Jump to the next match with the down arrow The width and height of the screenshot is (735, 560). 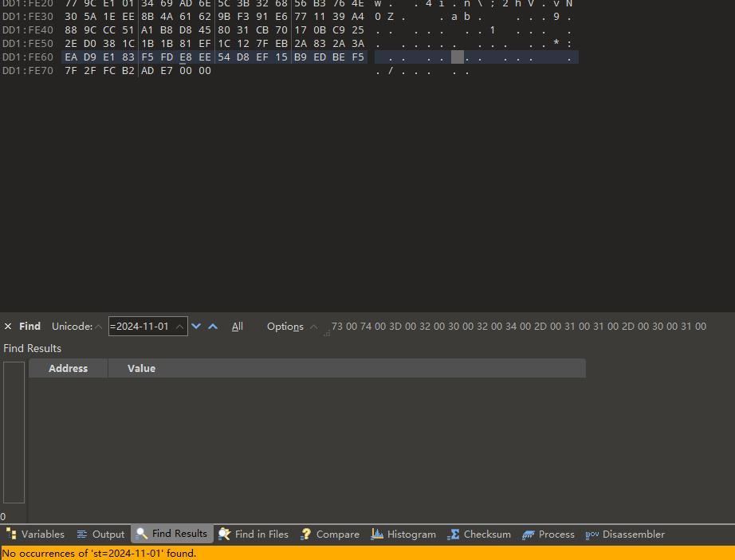pos(196,327)
